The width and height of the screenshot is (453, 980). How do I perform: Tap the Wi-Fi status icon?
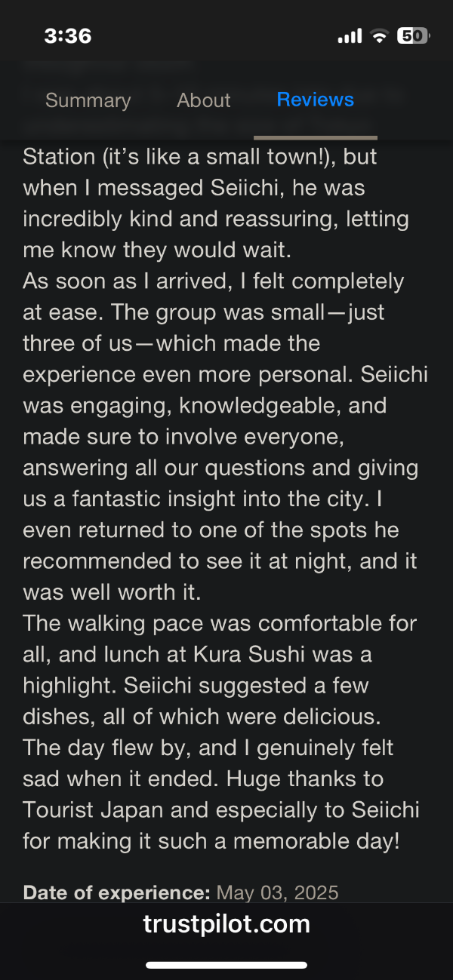[380, 36]
